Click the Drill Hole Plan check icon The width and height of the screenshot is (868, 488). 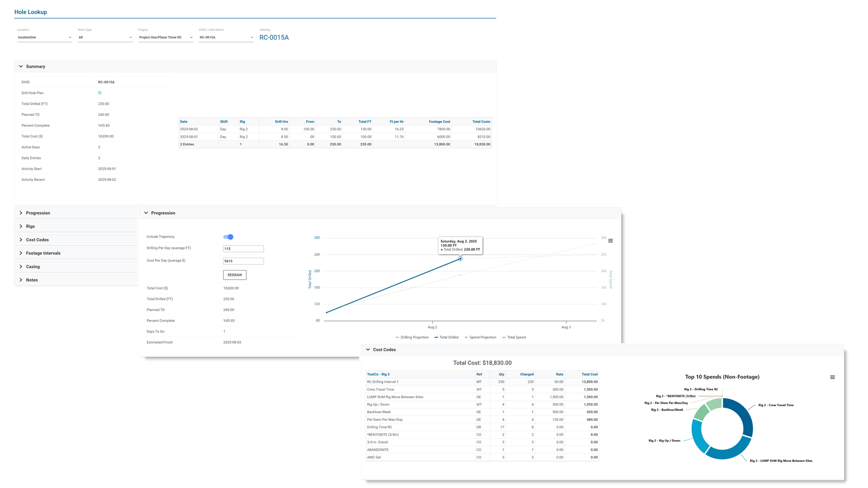[x=100, y=93]
